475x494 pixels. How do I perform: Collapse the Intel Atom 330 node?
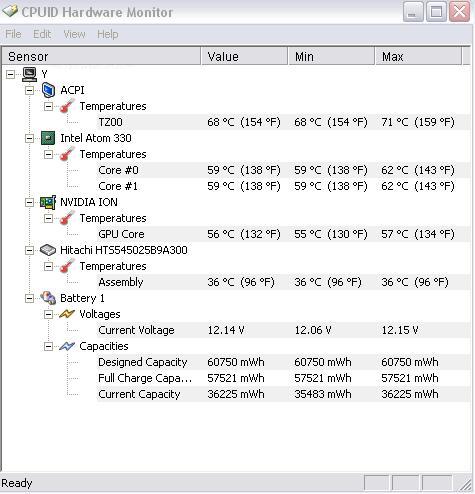coord(29,138)
